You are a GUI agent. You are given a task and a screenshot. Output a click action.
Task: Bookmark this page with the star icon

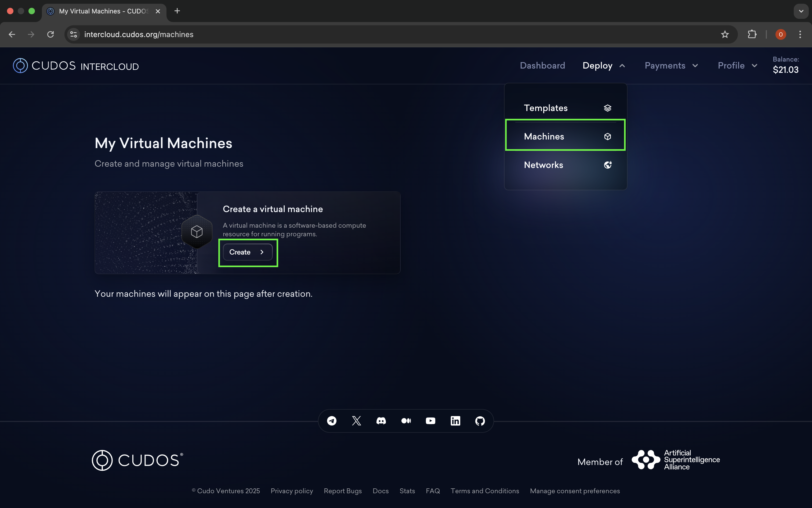[725, 34]
